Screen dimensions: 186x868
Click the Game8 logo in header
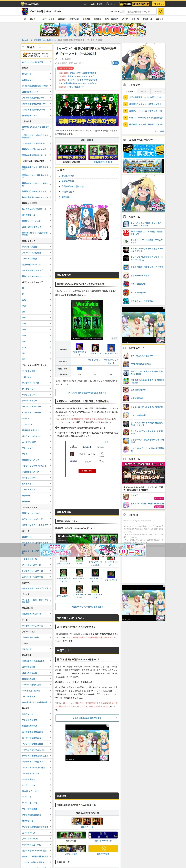(30, 4)
